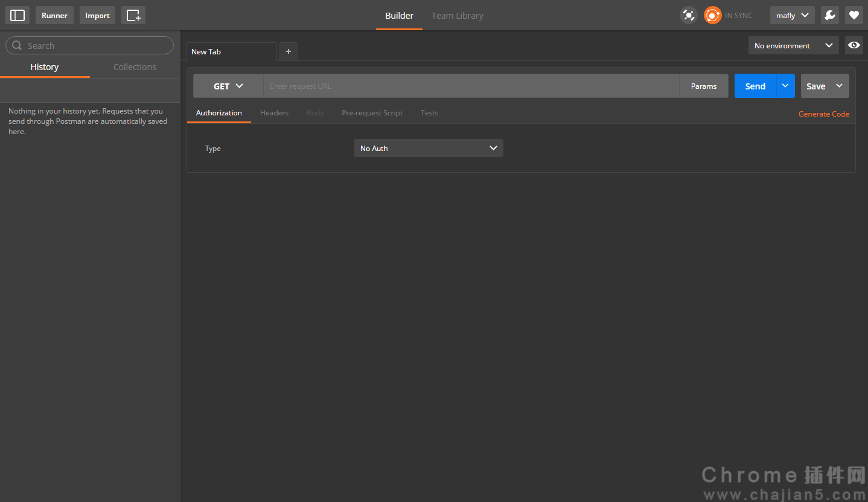The image size is (868, 502).
Task: Click the magnifier icon in the search box
Action: pos(16,45)
